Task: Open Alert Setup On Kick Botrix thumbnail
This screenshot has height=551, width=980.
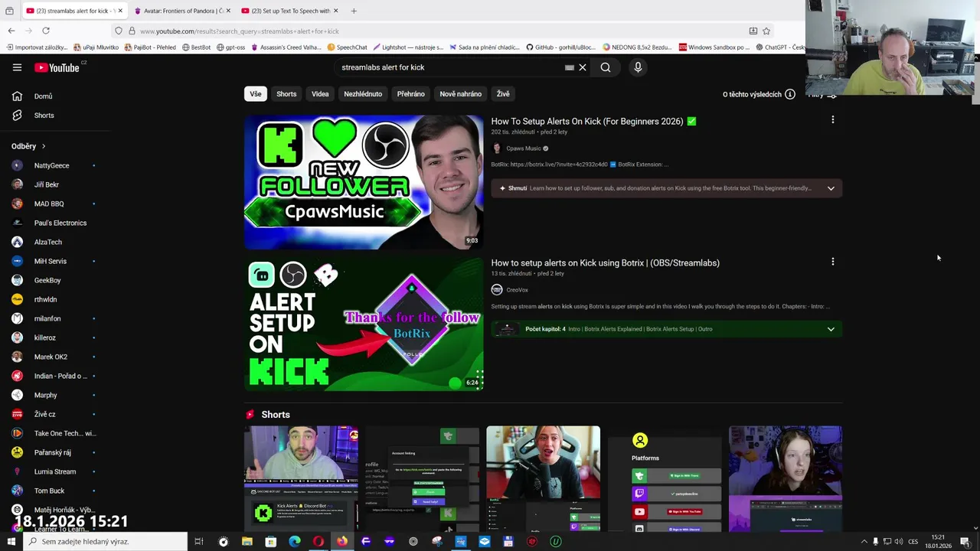Action: point(364,324)
